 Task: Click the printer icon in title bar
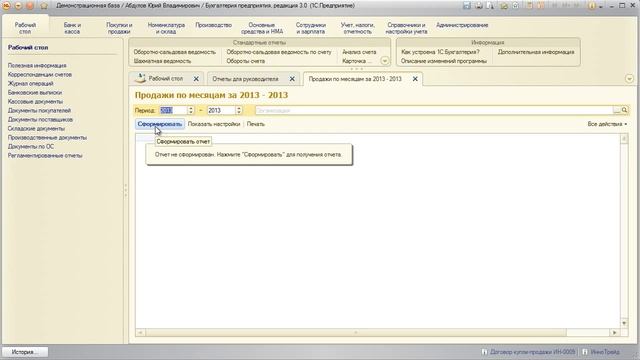pos(478,6)
